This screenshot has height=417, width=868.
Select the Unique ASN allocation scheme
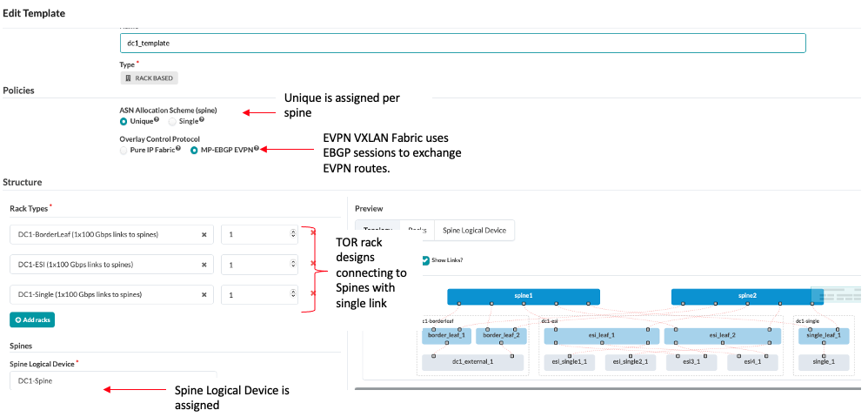124,121
